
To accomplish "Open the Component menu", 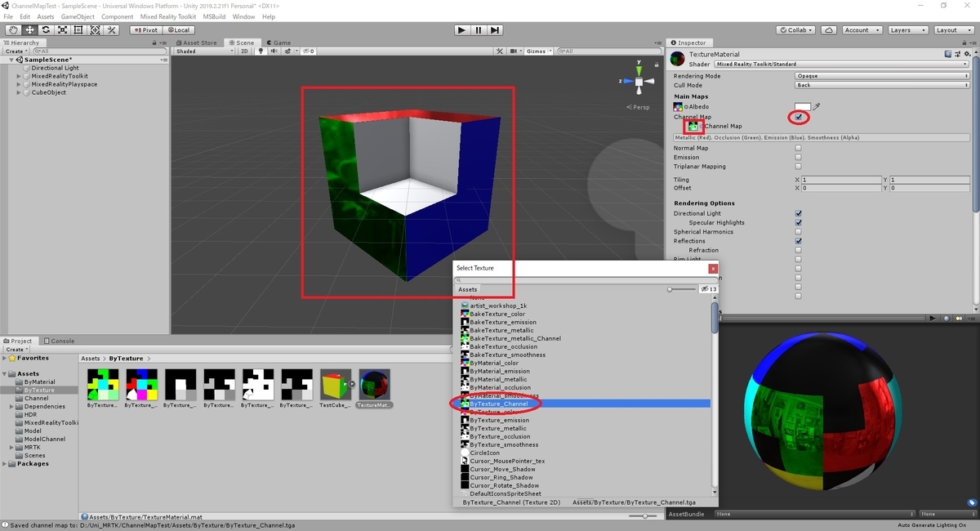I will click(117, 16).
